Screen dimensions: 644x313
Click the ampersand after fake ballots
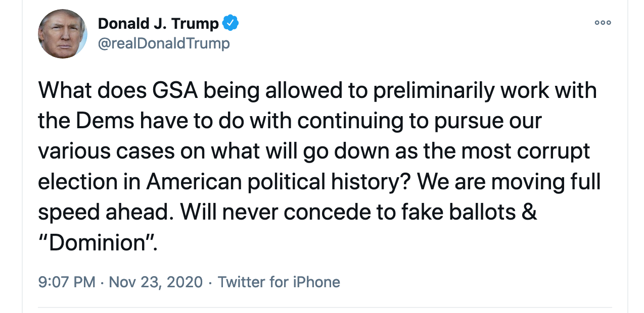[x=529, y=213]
